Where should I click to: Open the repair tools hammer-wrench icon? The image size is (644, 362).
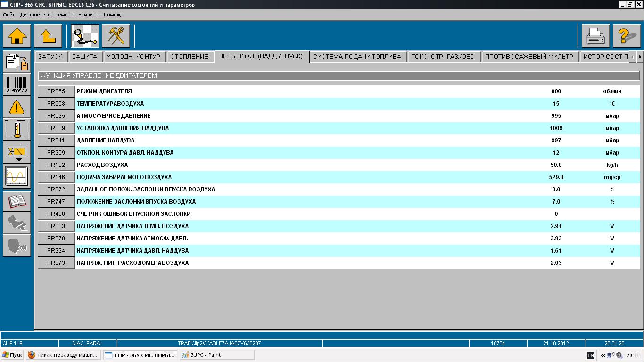point(116,36)
